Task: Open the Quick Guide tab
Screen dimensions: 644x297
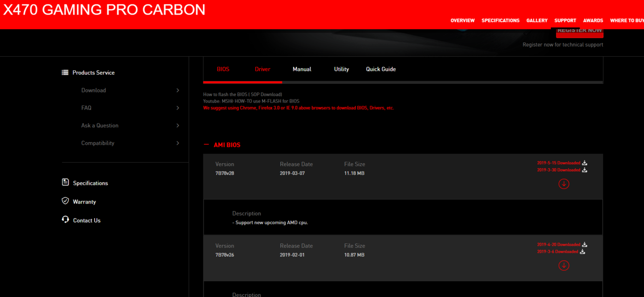Action: click(x=381, y=69)
